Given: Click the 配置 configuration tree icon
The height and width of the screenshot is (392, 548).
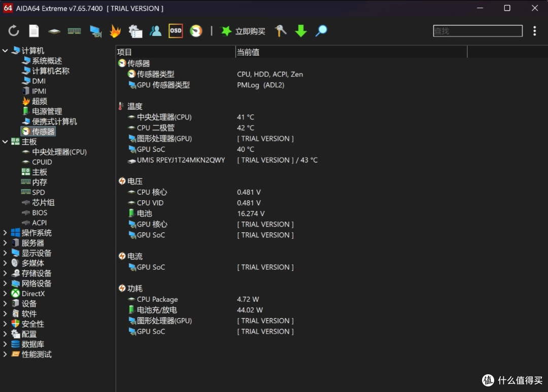Looking at the screenshot, I should tap(15, 334).
